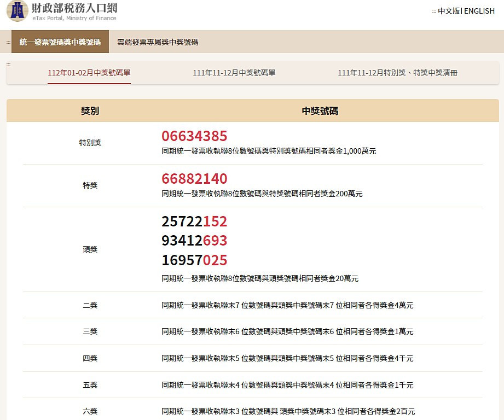Click accesskey marker beside the language links

click(434, 11)
